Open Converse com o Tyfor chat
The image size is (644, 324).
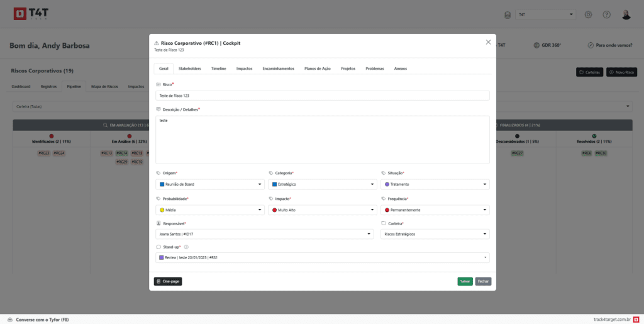[x=38, y=320]
